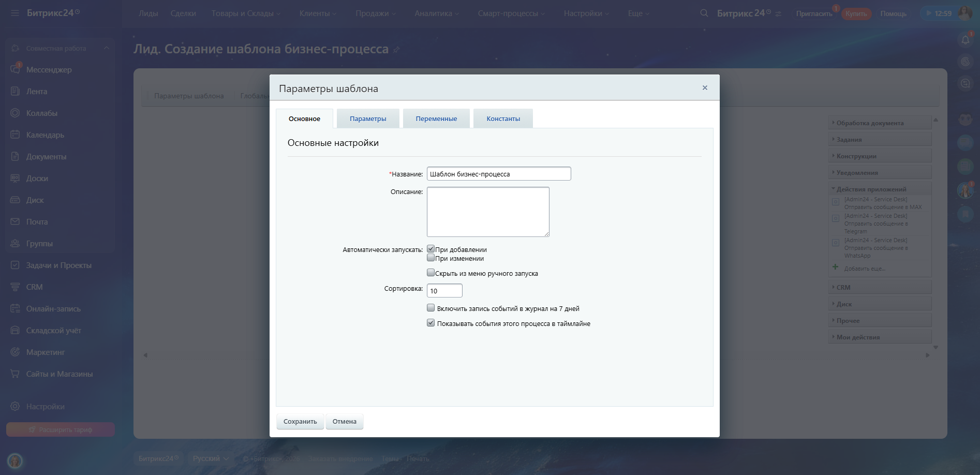Enable the При изменении checkbox

tap(430, 258)
